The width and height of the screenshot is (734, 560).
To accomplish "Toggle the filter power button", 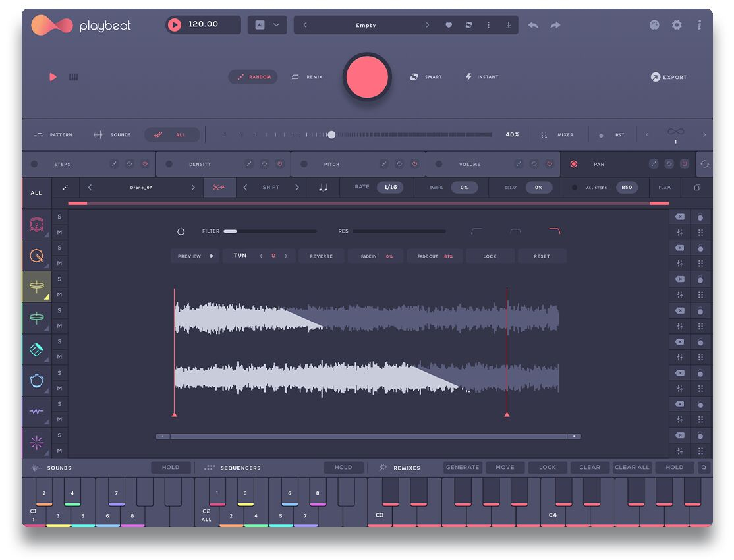I will point(181,231).
